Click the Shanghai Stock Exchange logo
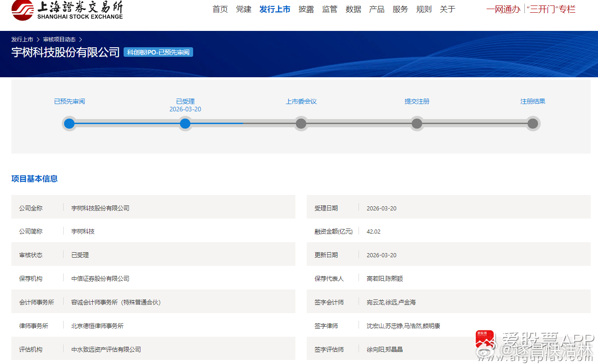This screenshot has height=364, width=598. (x=67, y=10)
